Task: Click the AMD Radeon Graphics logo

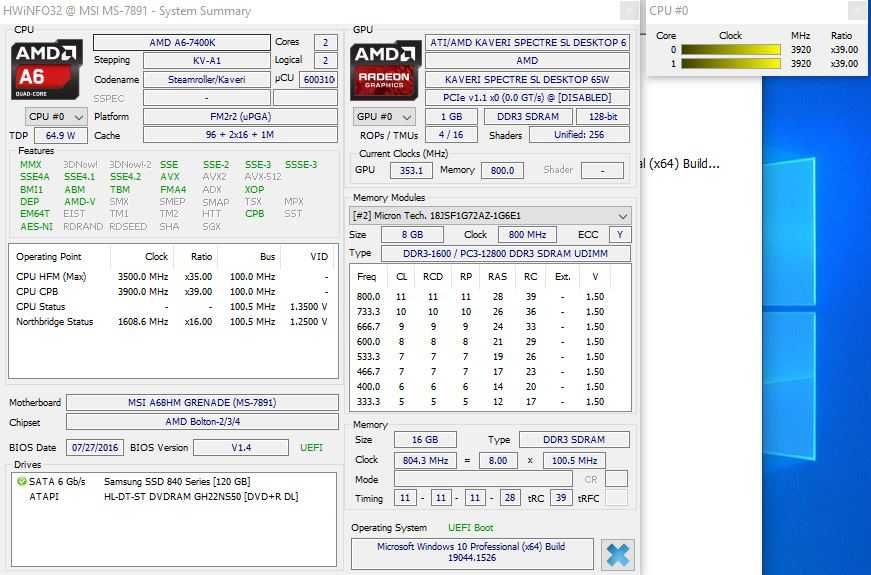Action: (x=385, y=70)
